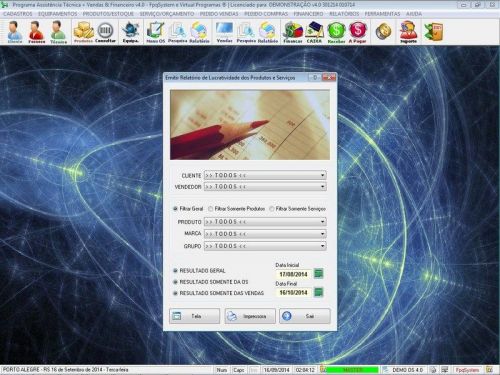Open Relatório icon beside Nova OS group
Viewport: 500px width, 375px height.
[199, 32]
